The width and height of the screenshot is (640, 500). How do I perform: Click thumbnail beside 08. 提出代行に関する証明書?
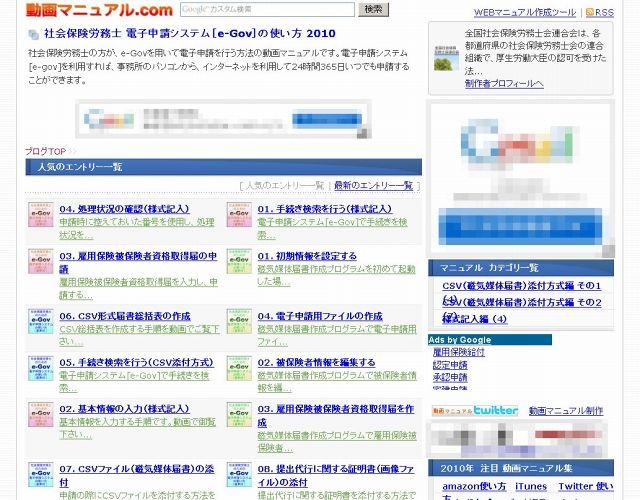pos(239,474)
